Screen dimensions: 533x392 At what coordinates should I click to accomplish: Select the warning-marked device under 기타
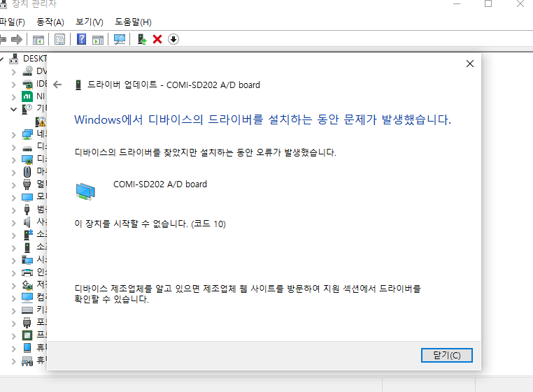[41, 122]
